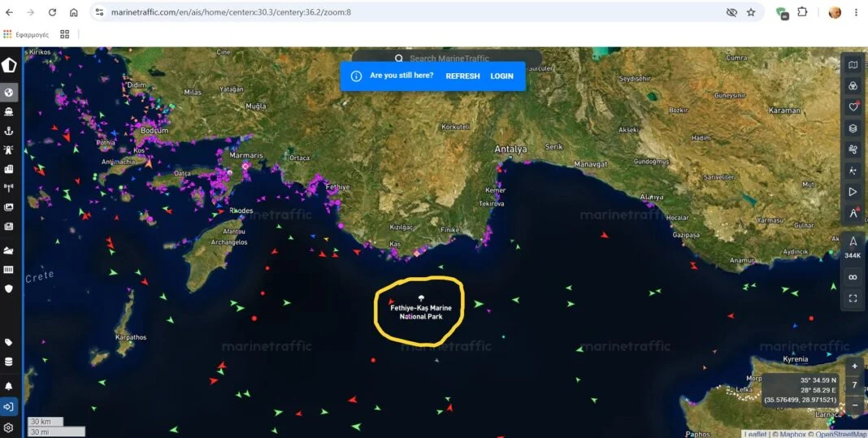Open the Companies building icon
868x438 pixels.
click(x=9, y=169)
